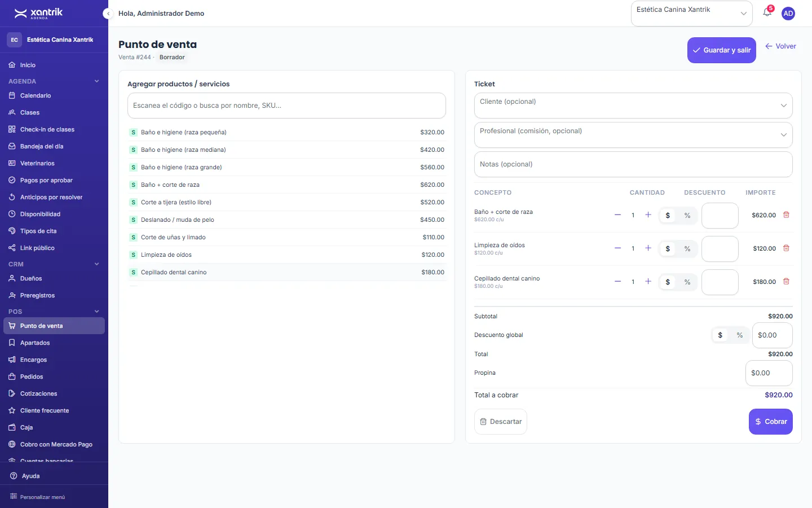The width and height of the screenshot is (812, 508).
Task: Remove Limpieza de oídos from the ticket
Action: tap(786, 248)
